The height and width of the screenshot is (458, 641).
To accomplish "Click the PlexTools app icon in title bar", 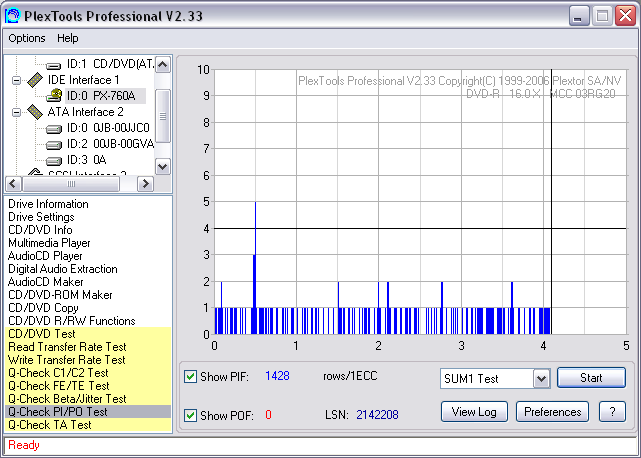I will click(x=12, y=16).
